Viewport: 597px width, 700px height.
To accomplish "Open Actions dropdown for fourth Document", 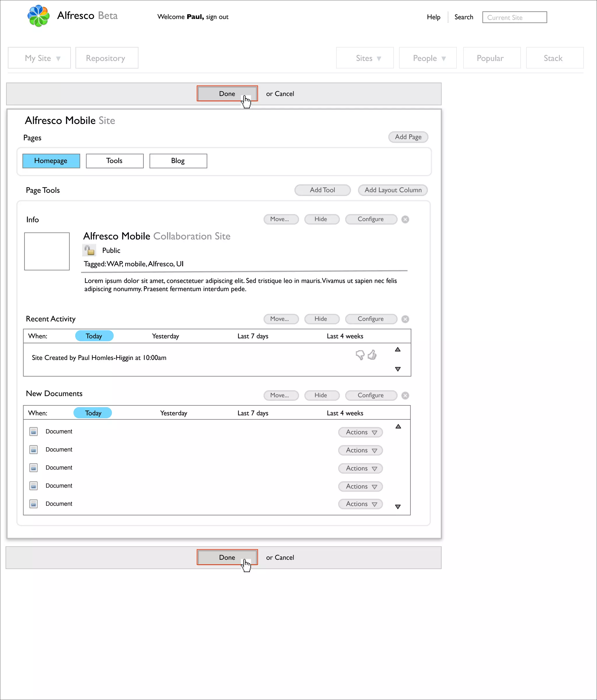I will pyautogui.click(x=361, y=487).
